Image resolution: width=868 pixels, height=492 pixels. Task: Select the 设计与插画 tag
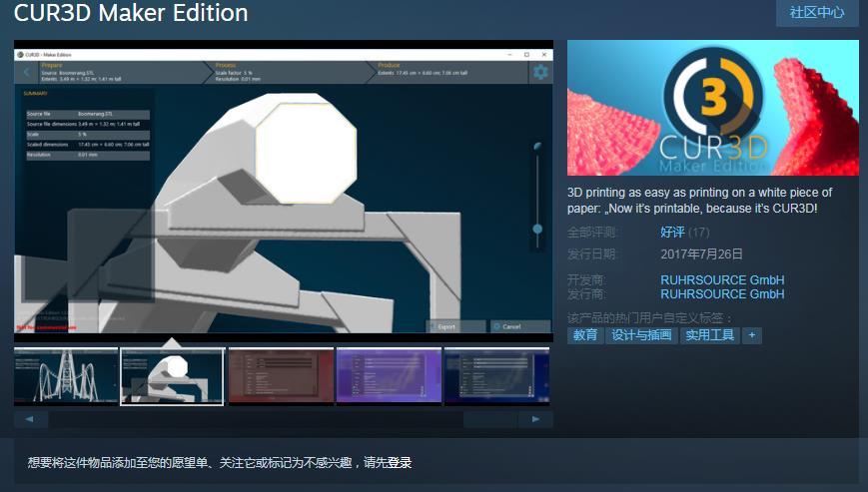pyautogui.click(x=641, y=335)
